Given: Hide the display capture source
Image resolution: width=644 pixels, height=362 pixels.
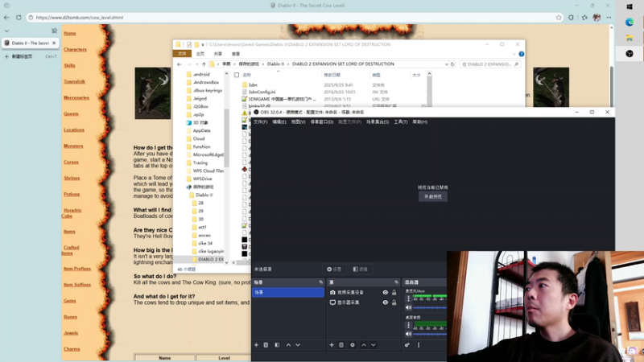Looking at the screenshot, I should [x=386, y=302].
